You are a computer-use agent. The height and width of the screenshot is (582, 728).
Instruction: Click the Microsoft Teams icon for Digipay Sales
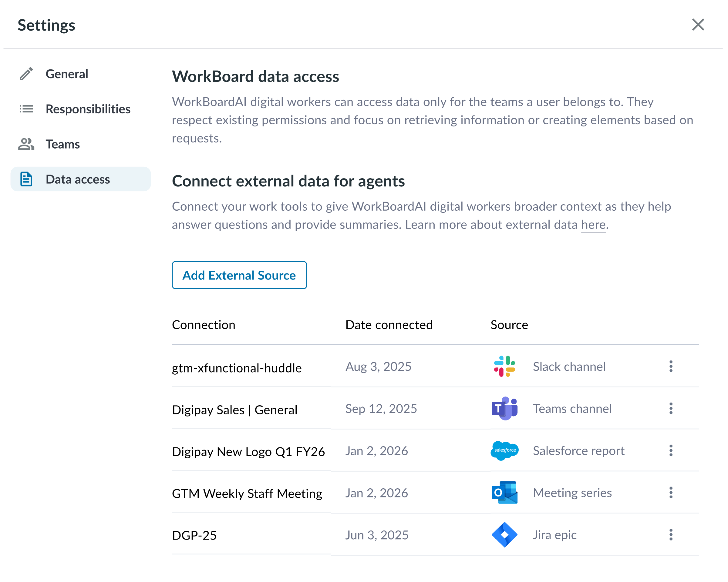[x=504, y=409]
